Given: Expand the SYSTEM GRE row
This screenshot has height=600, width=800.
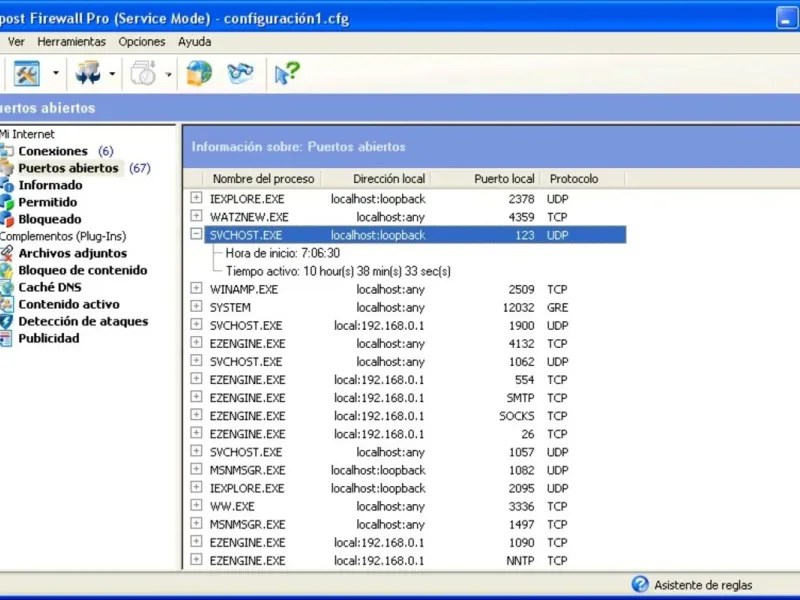Looking at the screenshot, I should (x=196, y=306).
